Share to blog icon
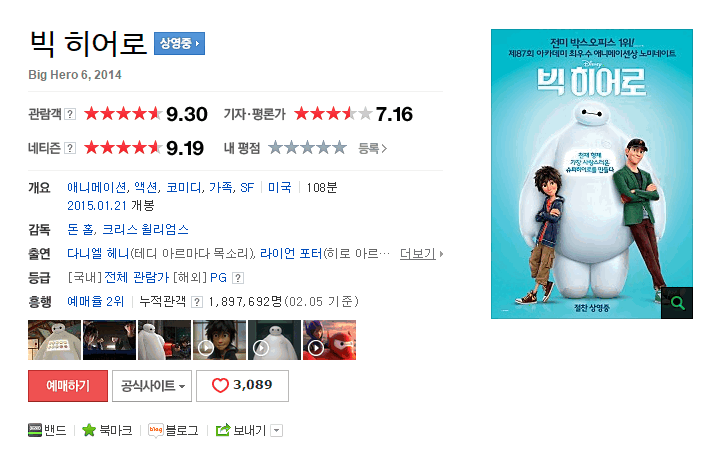This screenshot has height=456, width=713. (156, 430)
